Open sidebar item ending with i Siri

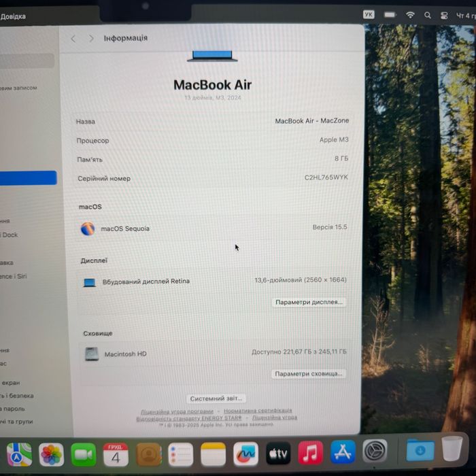[14, 276]
